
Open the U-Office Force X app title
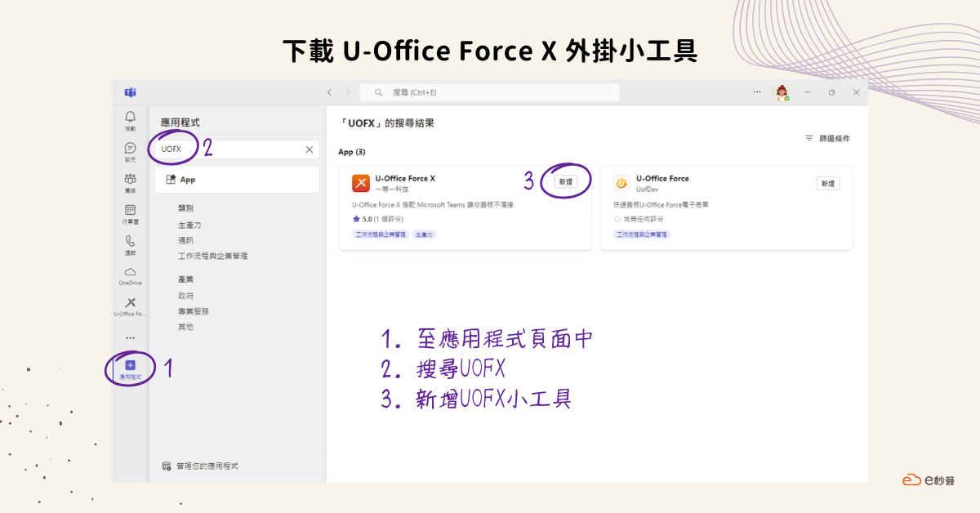[x=405, y=178]
